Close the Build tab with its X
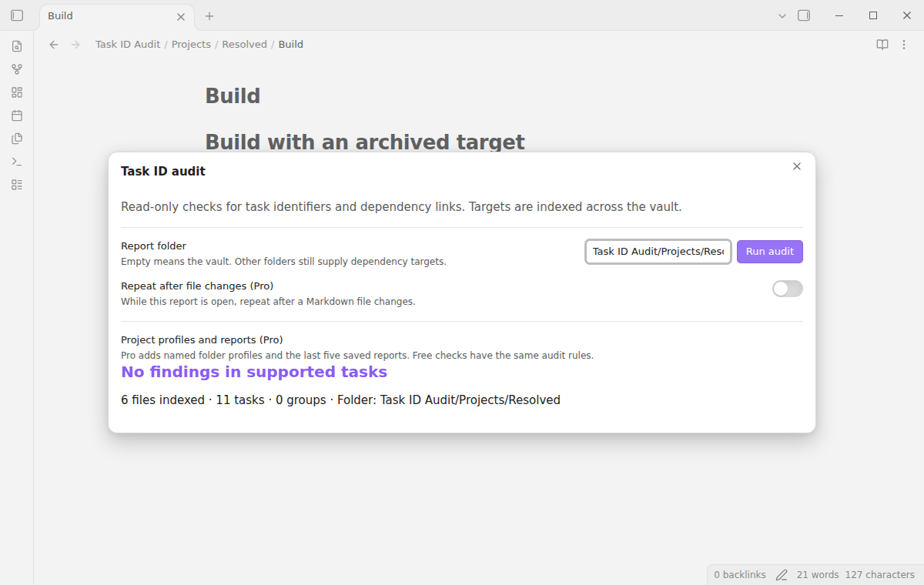 tap(181, 16)
